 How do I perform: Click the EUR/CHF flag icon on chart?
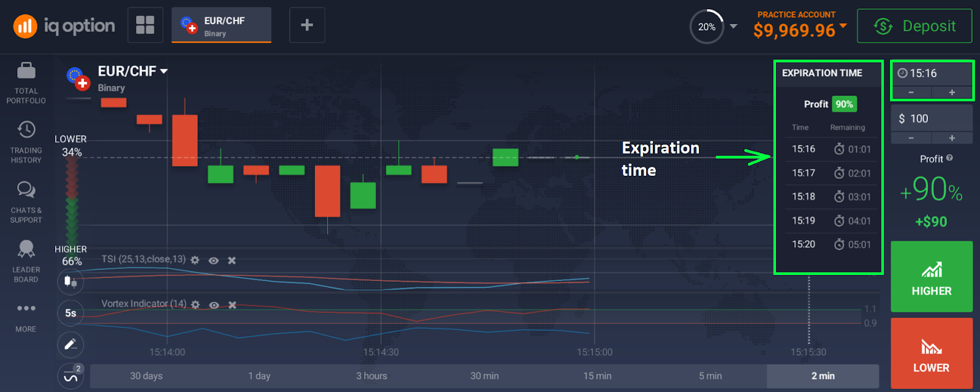coord(78,78)
